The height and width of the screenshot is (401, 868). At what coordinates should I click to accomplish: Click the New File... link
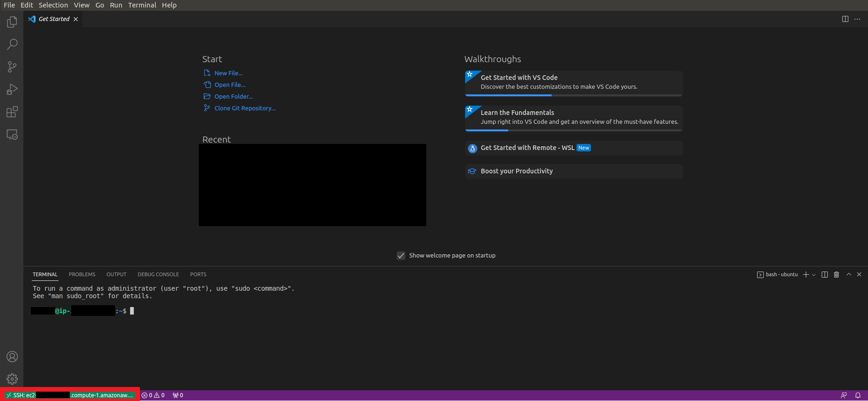click(x=228, y=73)
